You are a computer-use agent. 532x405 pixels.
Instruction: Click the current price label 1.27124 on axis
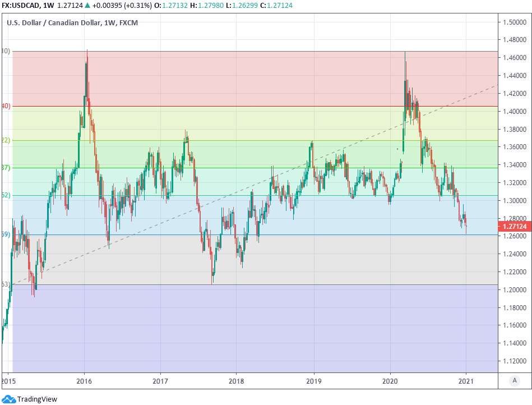[x=514, y=227]
